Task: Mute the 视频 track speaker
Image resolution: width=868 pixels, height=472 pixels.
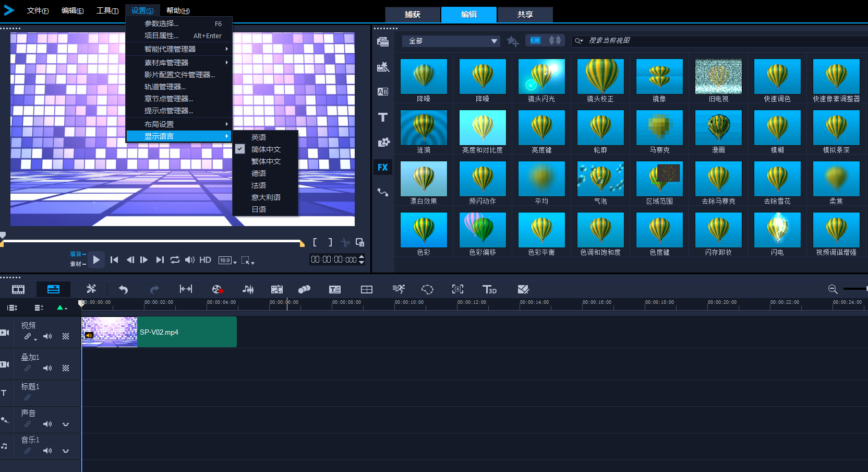Action: point(47,337)
